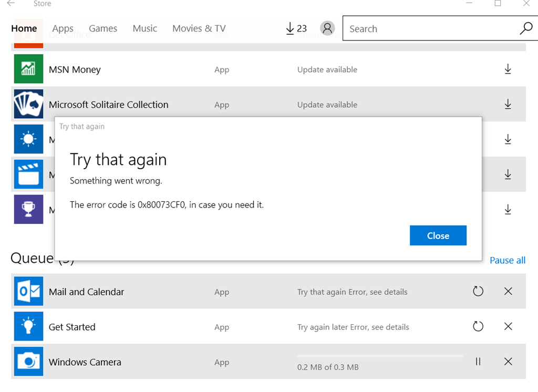Screen dimensions: 538x392
Task: Click the Mail and Calendar icon
Action: (28, 291)
